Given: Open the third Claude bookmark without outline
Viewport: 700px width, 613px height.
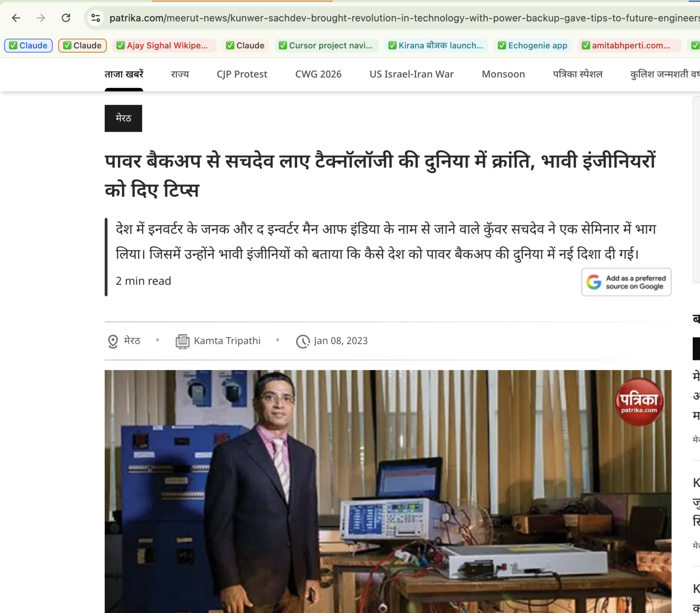Looking at the screenshot, I should click(245, 45).
